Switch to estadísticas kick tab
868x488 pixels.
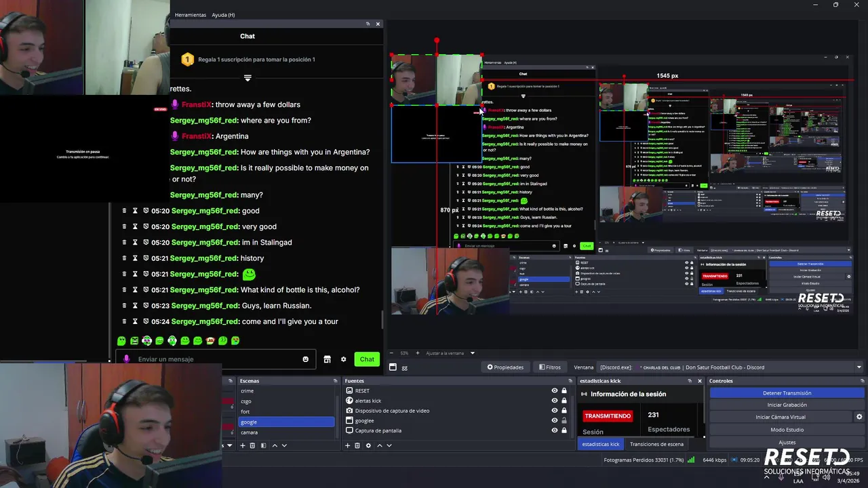(x=601, y=444)
